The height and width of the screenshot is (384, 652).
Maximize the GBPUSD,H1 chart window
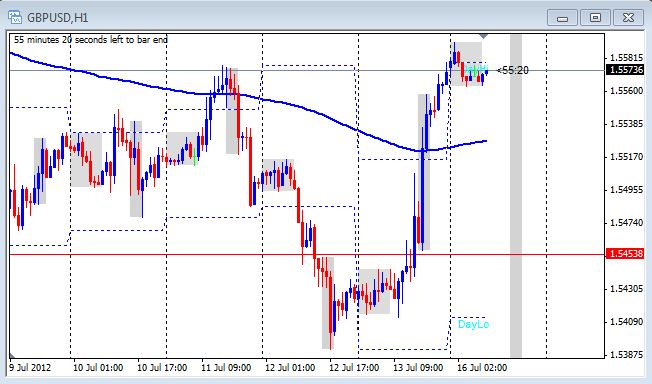(595, 18)
